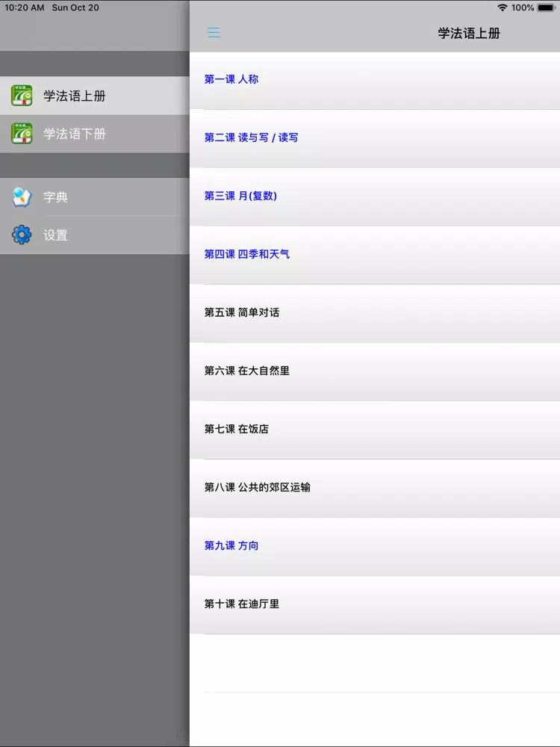Viewport: 560px width, 747px height.
Task: Tap the hamburger menu icon
Action: click(214, 32)
